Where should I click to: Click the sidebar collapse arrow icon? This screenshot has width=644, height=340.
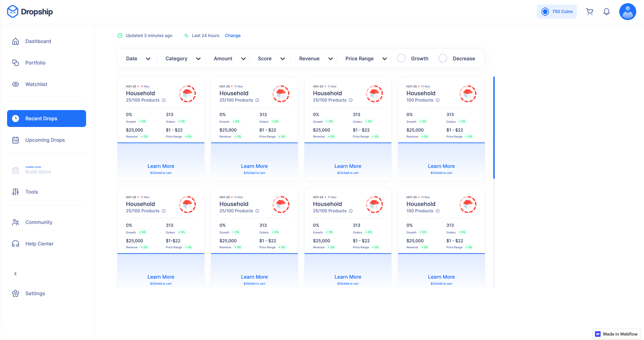pos(16,274)
